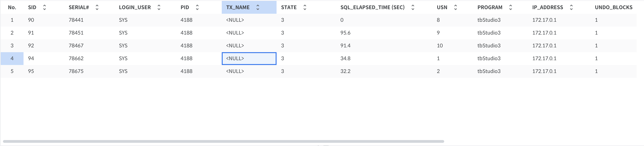Screen dimensions: 644x146
Task: Click the selected <NULL> TX_NAME cell
Action: [x=249, y=58]
